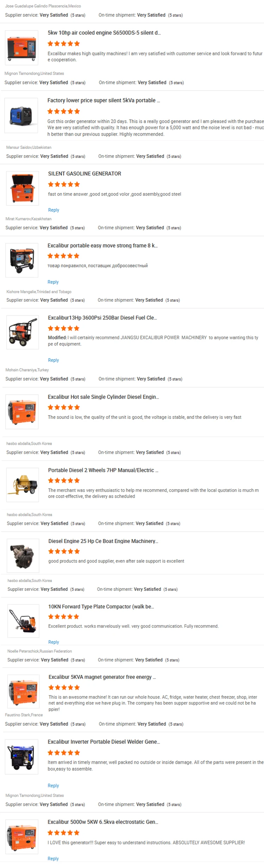Open the Diesel Engine 25 Hp boat engine picture
The width and height of the screenshot is (264, 868).
click(23, 556)
